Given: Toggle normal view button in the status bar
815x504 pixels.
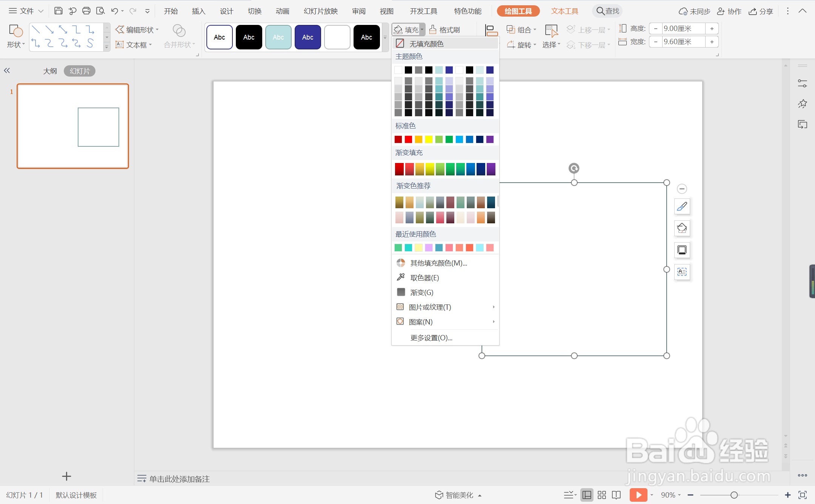Looking at the screenshot, I should pos(587,495).
